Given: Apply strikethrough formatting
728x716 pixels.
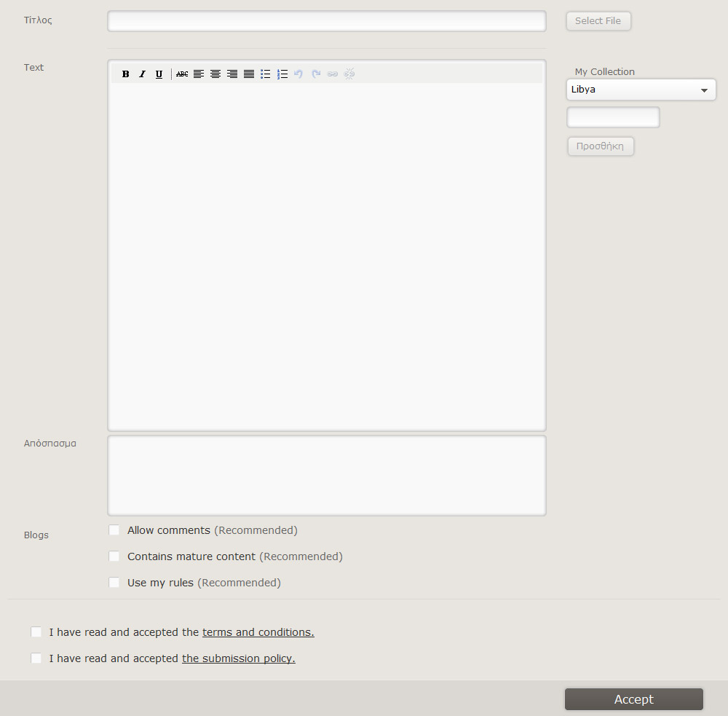Looking at the screenshot, I should (x=182, y=74).
